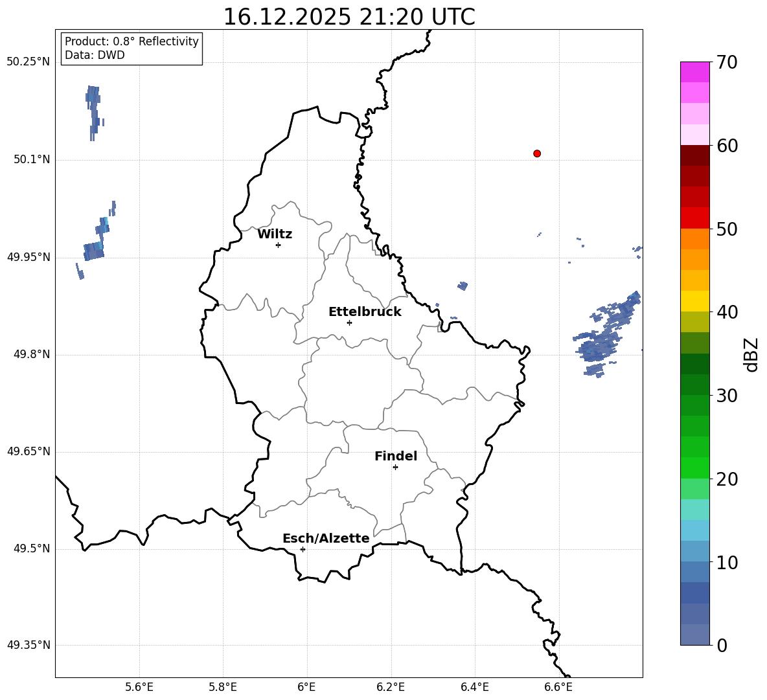Click the 6.2°E longitude label

[x=391, y=687]
